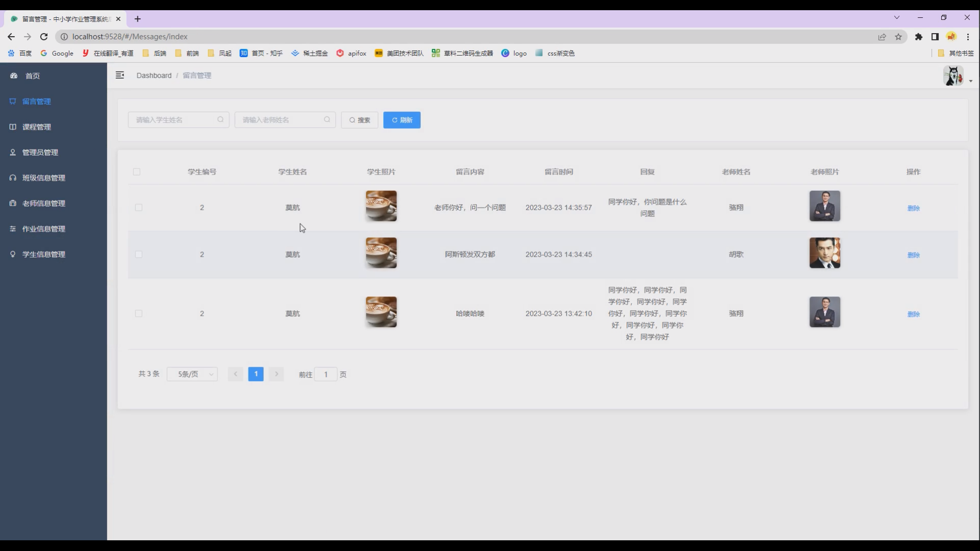980x551 pixels.
Task: Open the browser extensions puzzle icon
Action: click(919, 37)
